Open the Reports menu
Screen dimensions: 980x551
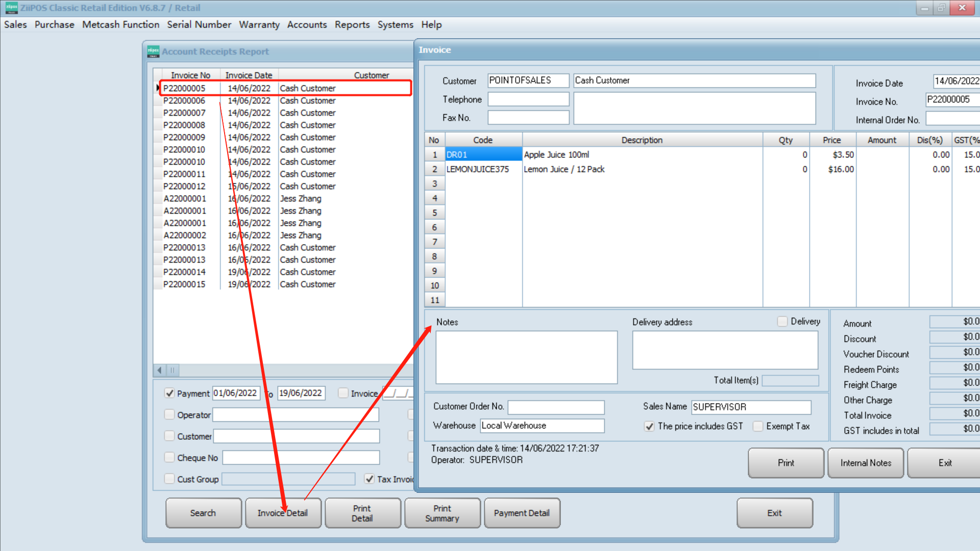[352, 24]
